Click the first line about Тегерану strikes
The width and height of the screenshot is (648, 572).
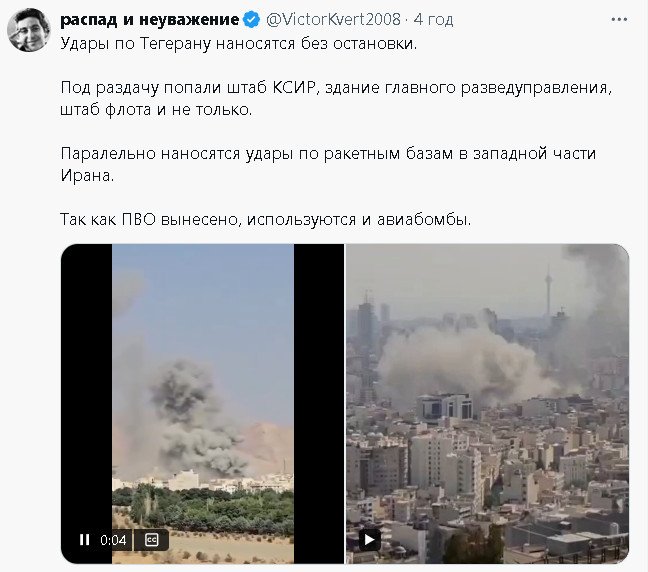point(238,43)
